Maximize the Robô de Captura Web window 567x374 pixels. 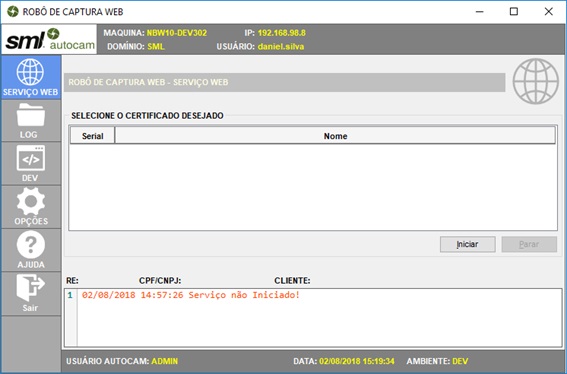pos(513,12)
